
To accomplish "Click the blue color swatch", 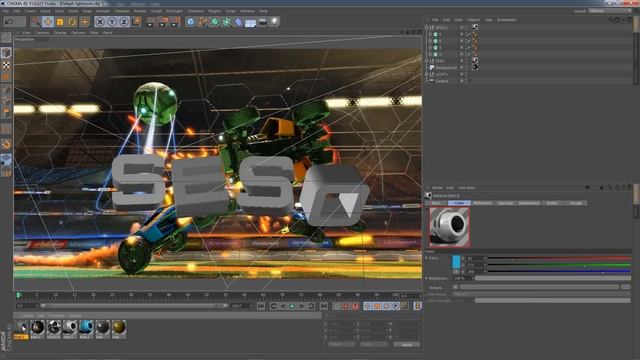I will click(456, 262).
